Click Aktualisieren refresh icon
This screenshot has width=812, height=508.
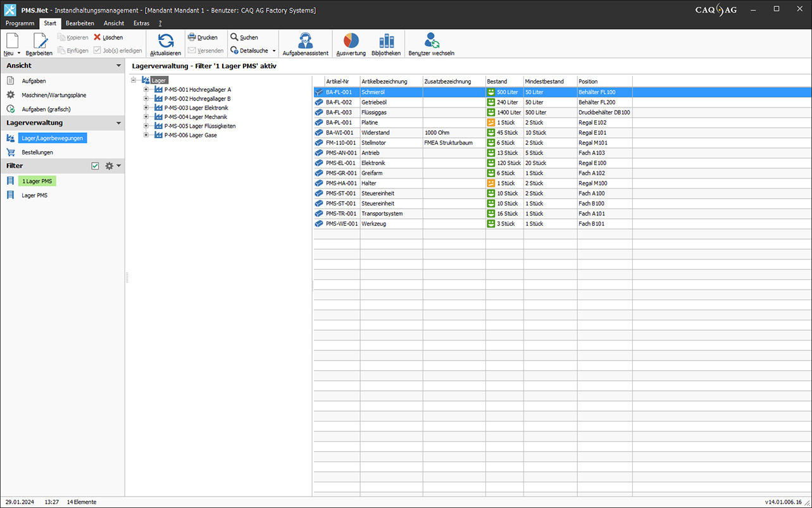166,40
